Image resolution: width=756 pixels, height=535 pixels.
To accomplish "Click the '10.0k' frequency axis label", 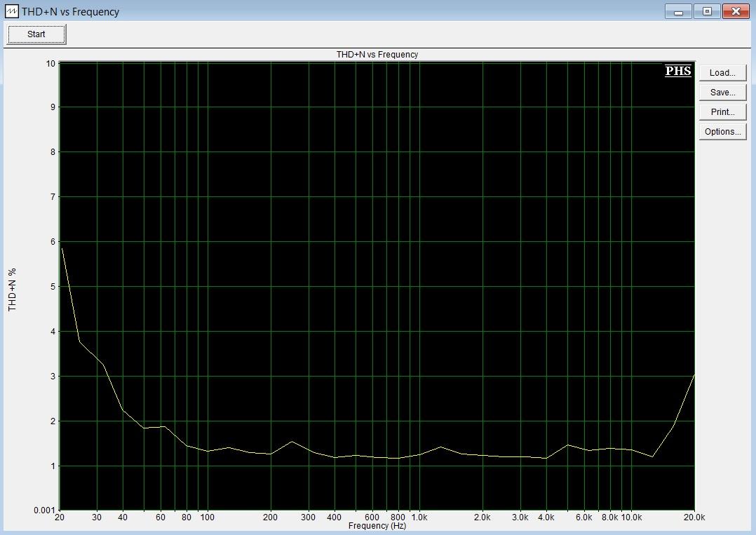I will 631,517.
